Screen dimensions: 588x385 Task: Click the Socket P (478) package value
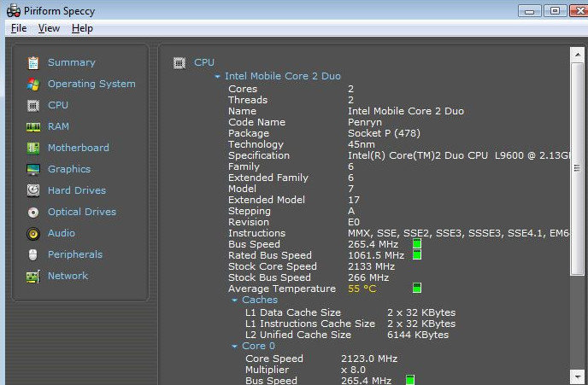[384, 133]
